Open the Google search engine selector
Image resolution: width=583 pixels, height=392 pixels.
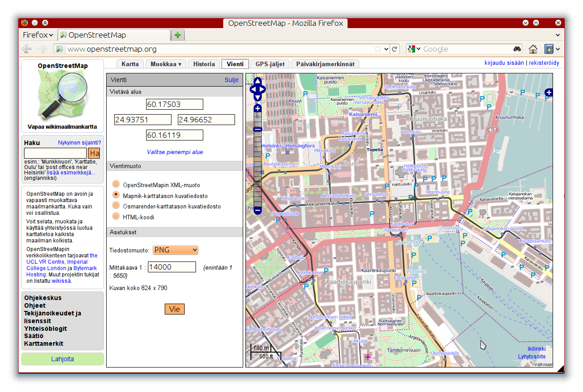click(x=414, y=49)
